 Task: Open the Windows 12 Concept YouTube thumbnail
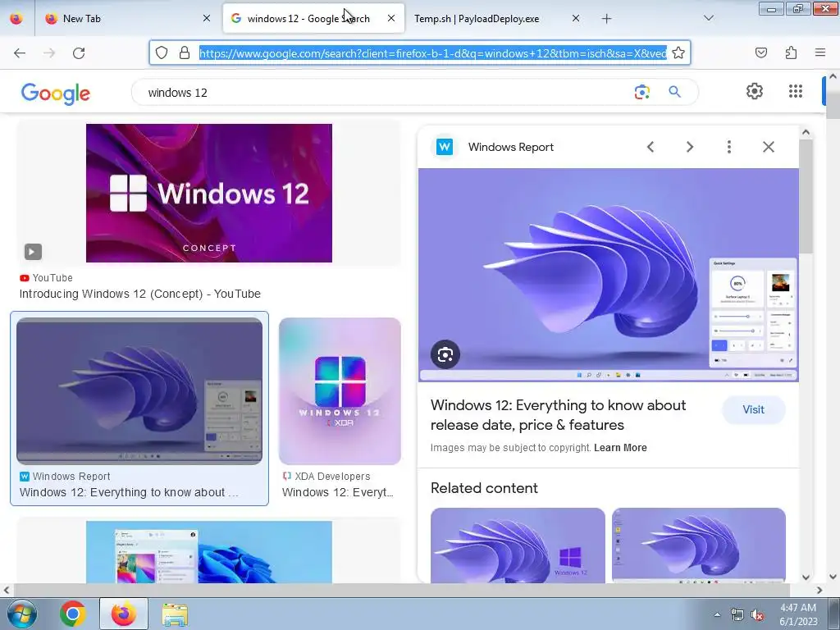point(209,193)
